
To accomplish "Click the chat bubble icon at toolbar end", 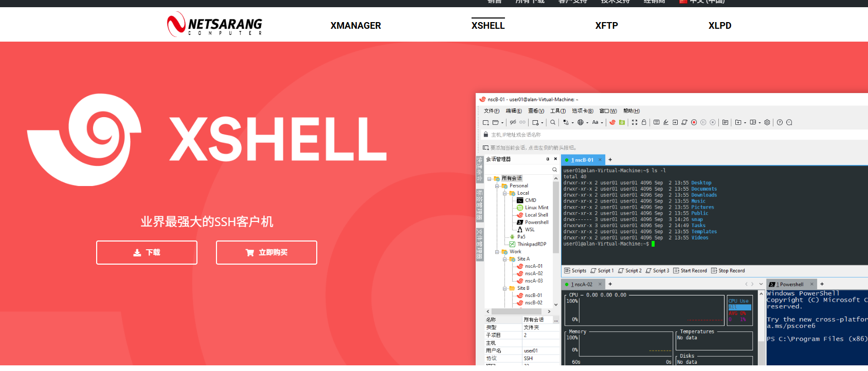I will tap(789, 122).
